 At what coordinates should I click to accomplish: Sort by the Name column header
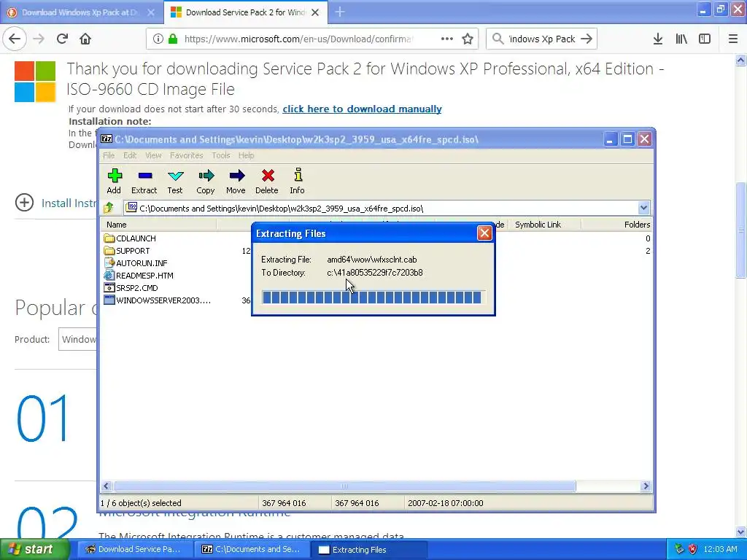160,225
